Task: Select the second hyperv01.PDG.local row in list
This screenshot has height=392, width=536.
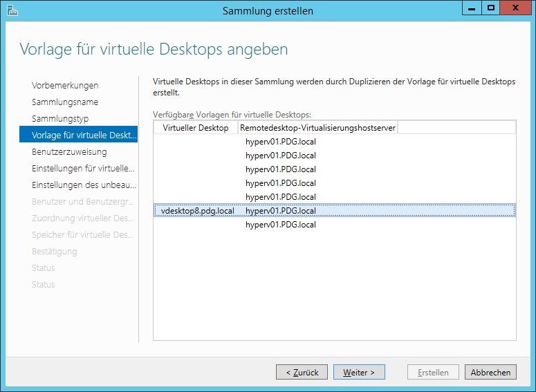Action: [280, 156]
